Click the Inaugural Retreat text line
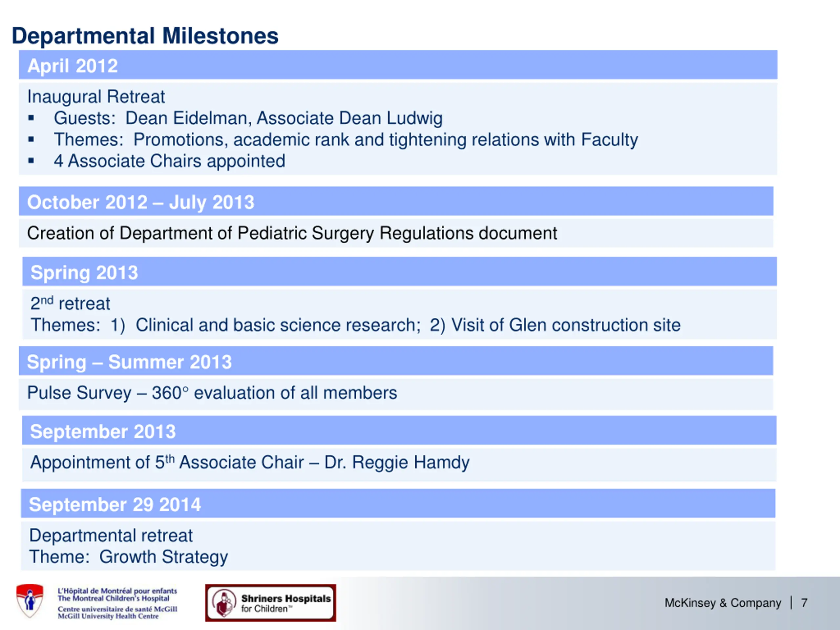This screenshot has height=630, width=840. pos(96,96)
